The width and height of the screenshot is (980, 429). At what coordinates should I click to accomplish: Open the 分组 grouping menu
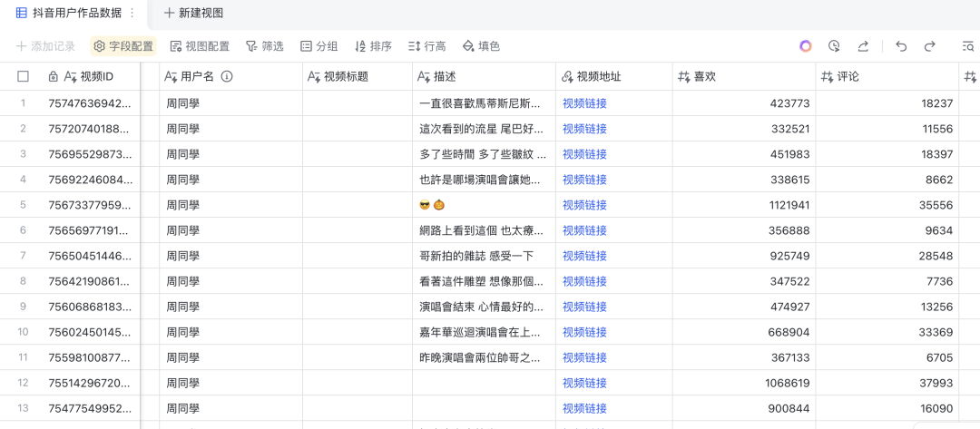(x=318, y=46)
